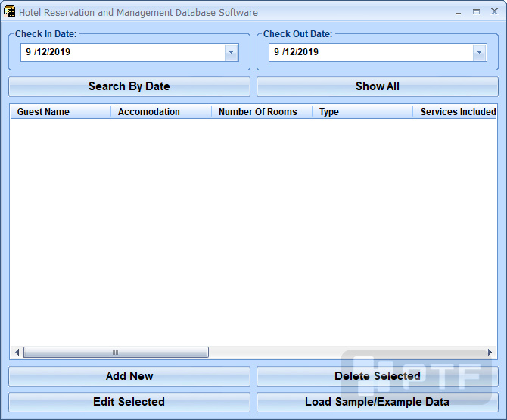Open the Check In Date dropdown arrow
The image size is (507, 420).
click(x=232, y=53)
